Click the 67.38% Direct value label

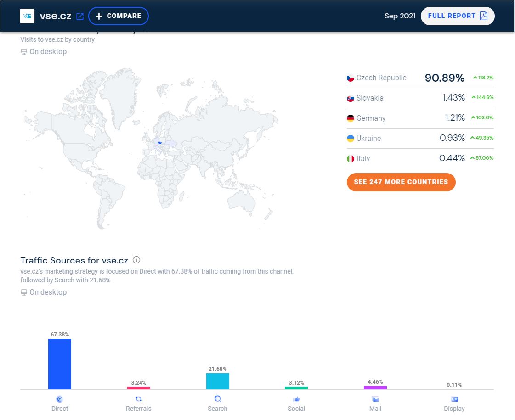point(60,334)
